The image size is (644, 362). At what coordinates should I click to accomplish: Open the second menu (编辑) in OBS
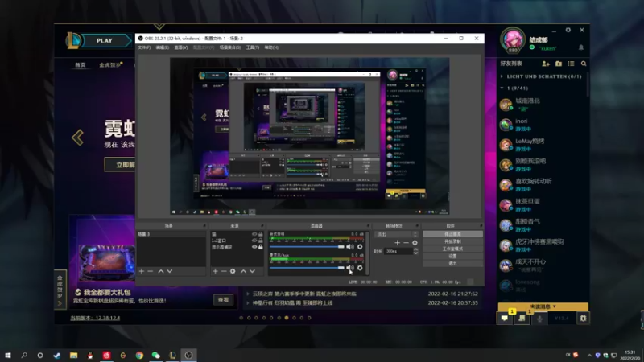[x=163, y=47]
